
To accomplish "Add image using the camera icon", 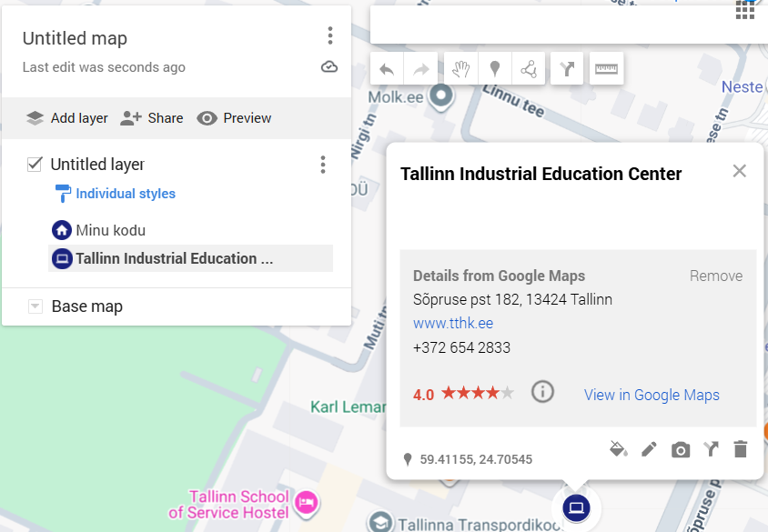I will tap(680, 449).
